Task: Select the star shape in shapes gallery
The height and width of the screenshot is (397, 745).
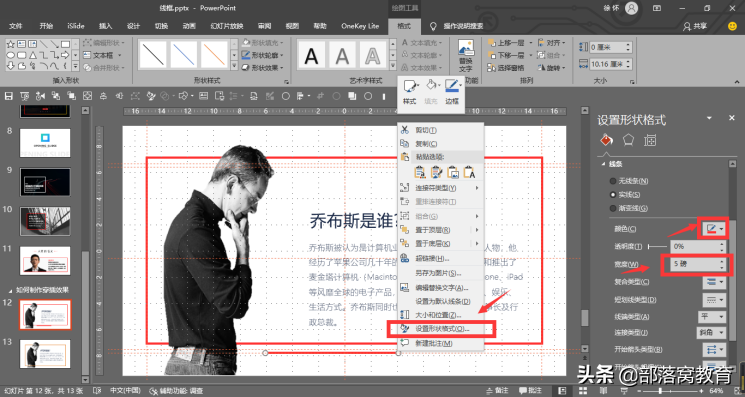Action: [x=10, y=44]
